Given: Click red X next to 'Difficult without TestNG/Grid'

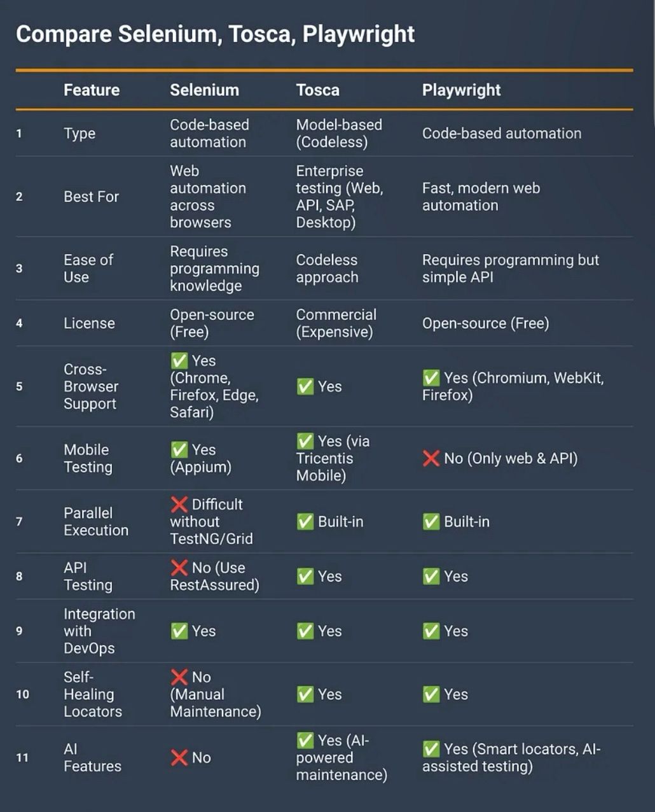Looking at the screenshot, I should pyautogui.click(x=179, y=505).
